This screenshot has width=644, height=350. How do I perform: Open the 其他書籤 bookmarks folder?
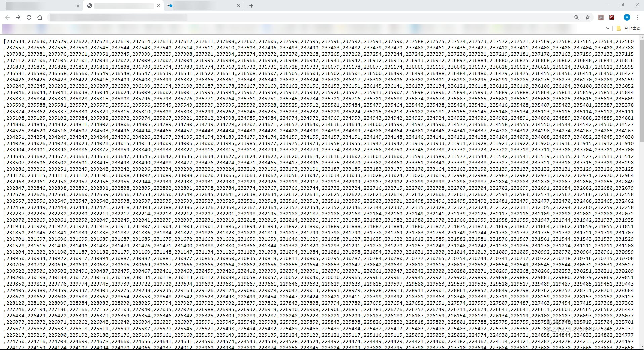629,28
